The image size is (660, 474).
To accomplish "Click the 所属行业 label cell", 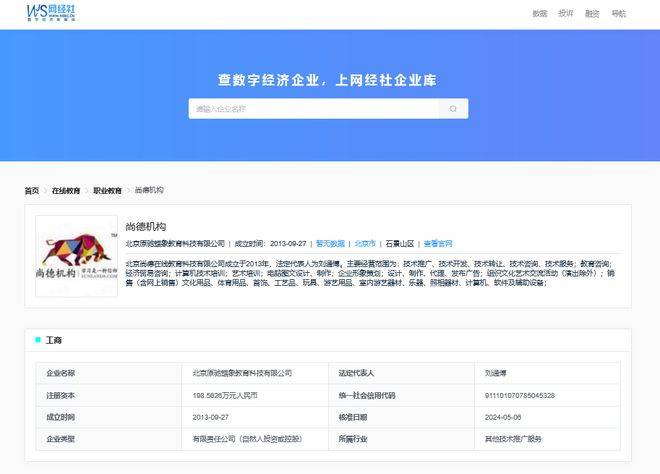I will point(401,439).
